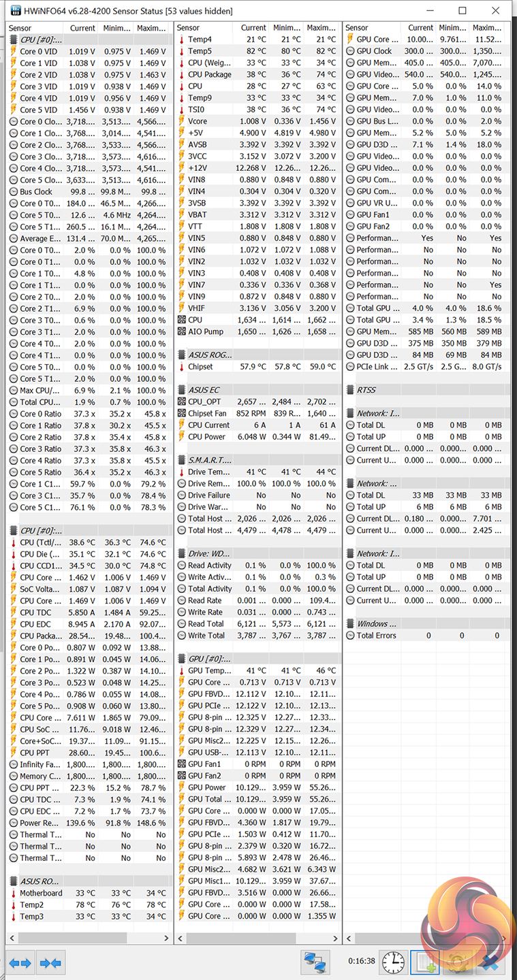Click the middle panel horizontal scrollbar thumb

click(240, 938)
